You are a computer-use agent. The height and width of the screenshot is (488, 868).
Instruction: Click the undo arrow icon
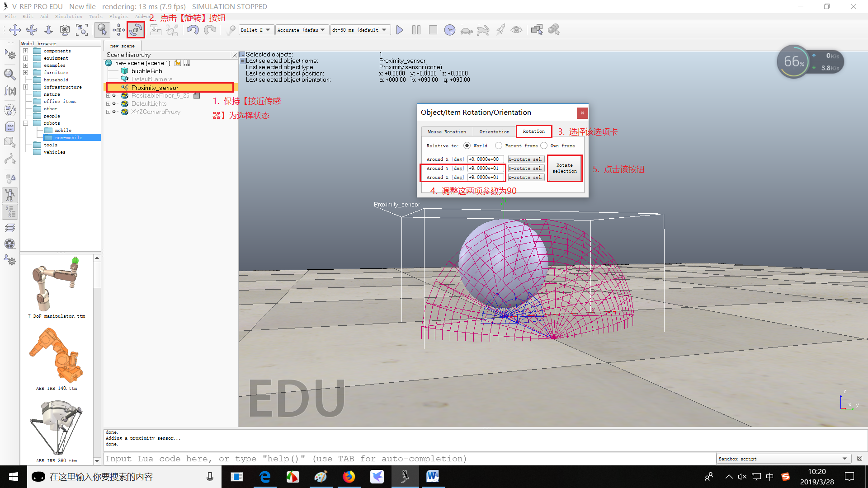tap(193, 30)
